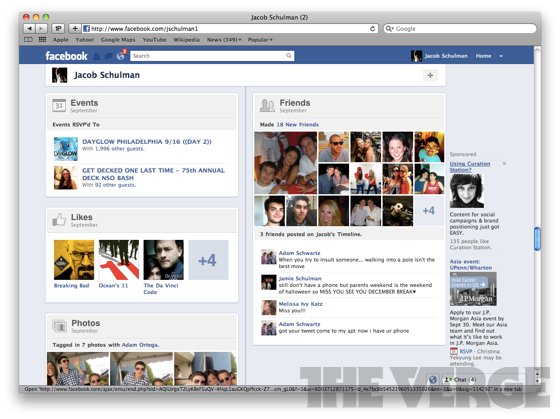
Task: Click the facebook logo
Action: [66, 56]
